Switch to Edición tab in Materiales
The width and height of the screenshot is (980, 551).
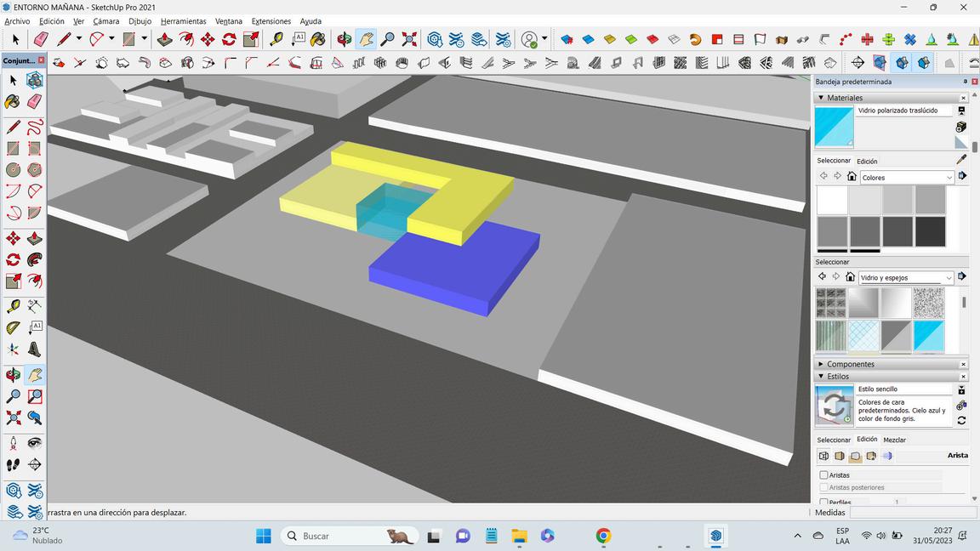point(867,162)
